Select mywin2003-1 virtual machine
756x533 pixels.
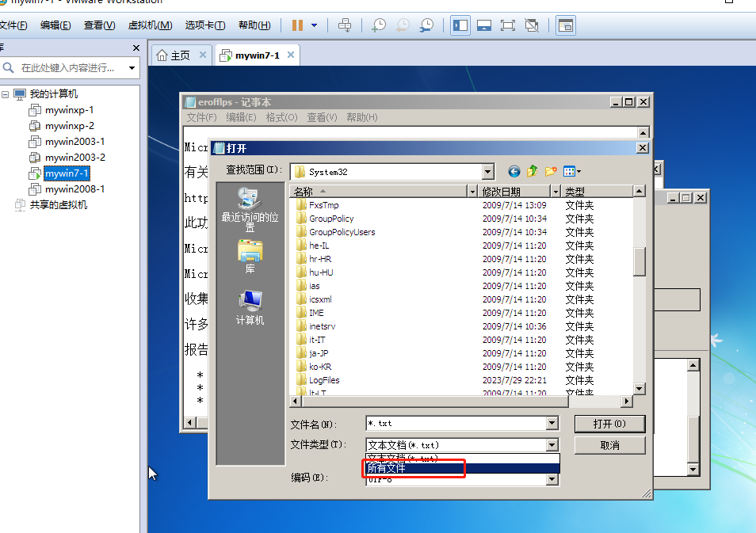[74, 142]
